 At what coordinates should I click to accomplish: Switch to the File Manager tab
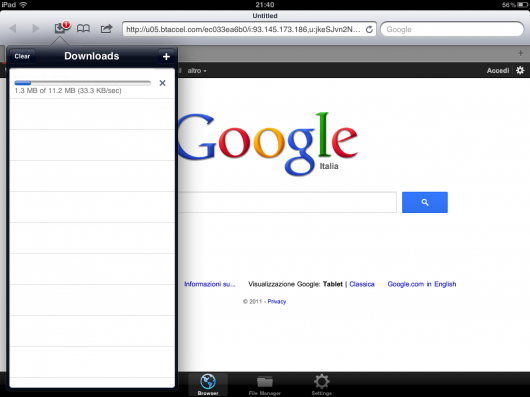(x=265, y=385)
